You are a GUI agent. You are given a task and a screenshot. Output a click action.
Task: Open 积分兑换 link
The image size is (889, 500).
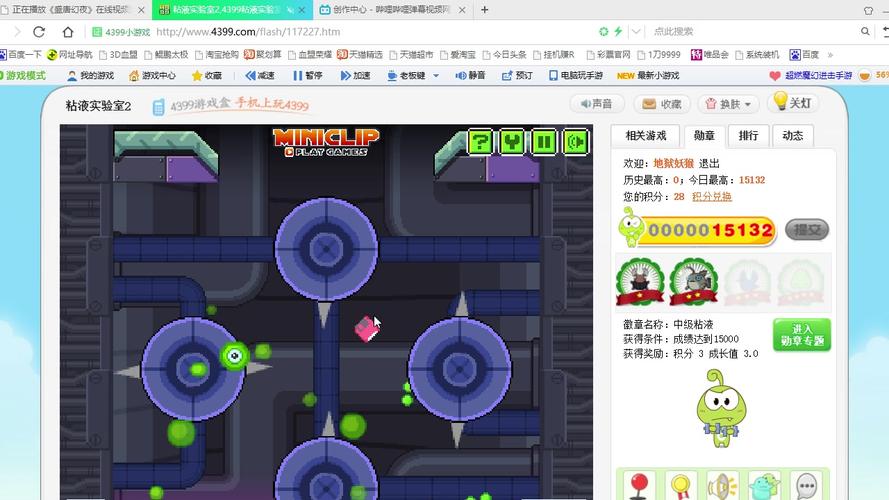[712, 197]
